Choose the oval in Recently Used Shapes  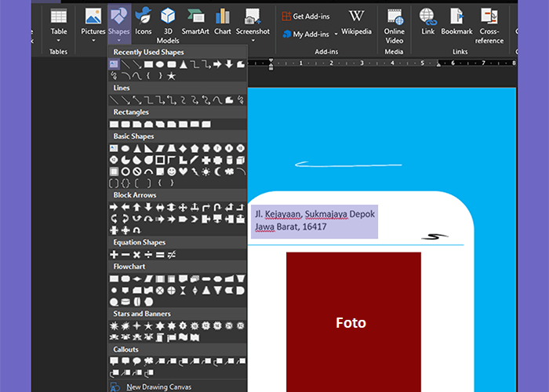[x=160, y=64]
